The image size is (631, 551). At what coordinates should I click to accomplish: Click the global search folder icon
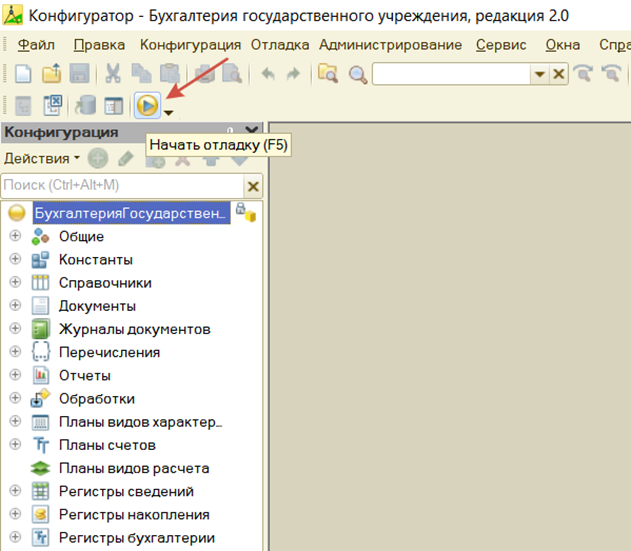[x=328, y=74]
